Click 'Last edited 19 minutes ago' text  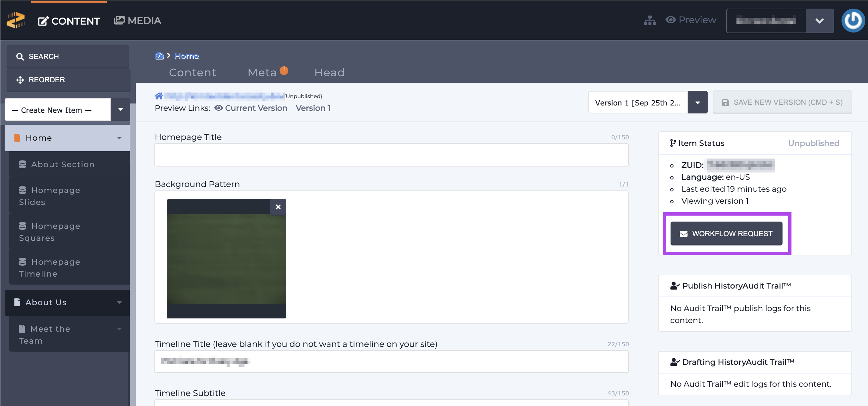(733, 189)
